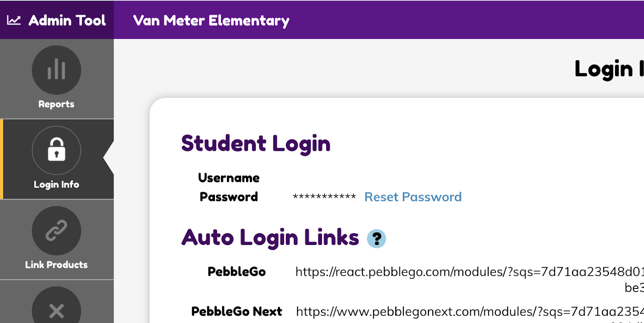Click the Link Products chain icon
Screen dimensions: 644x323
click(56, 230)
